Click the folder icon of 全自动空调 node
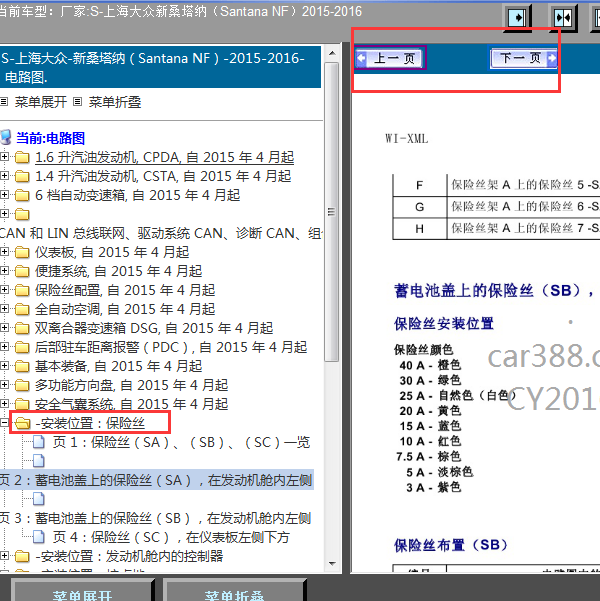Viewport: 600px width, 601px height. click(x=22, y=309)
